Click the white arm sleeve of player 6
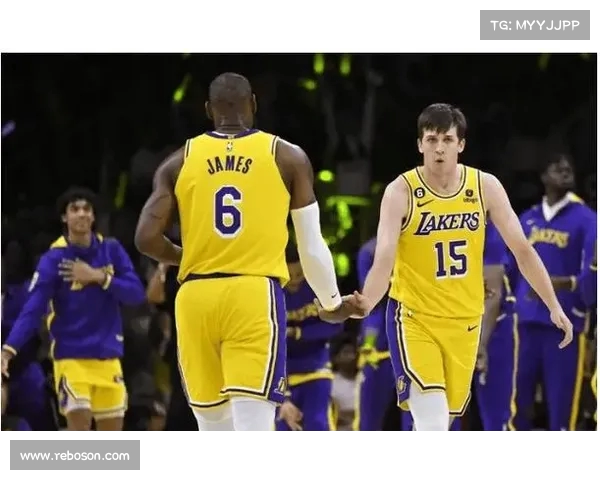The width and height of the screenshot is (600, 480). pos(315,254)
